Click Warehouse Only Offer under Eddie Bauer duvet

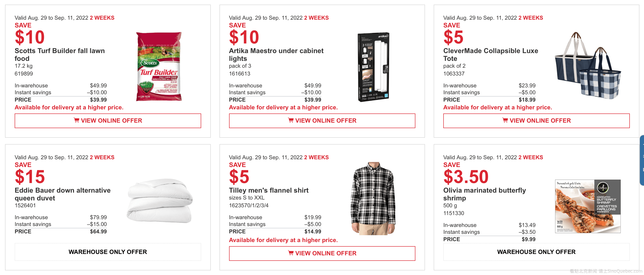click(x=108, y=252)
